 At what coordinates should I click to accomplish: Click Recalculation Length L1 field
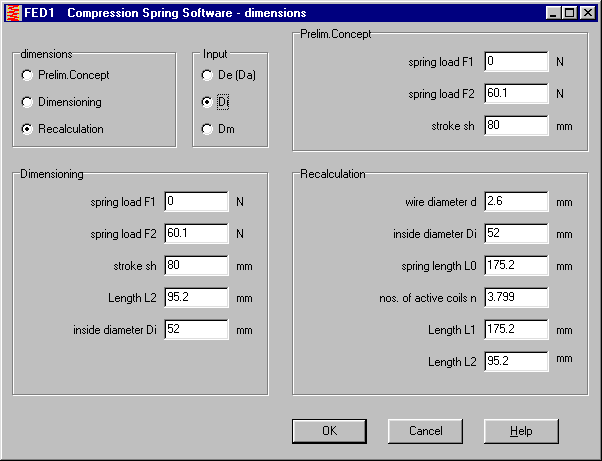pos(515,329)
